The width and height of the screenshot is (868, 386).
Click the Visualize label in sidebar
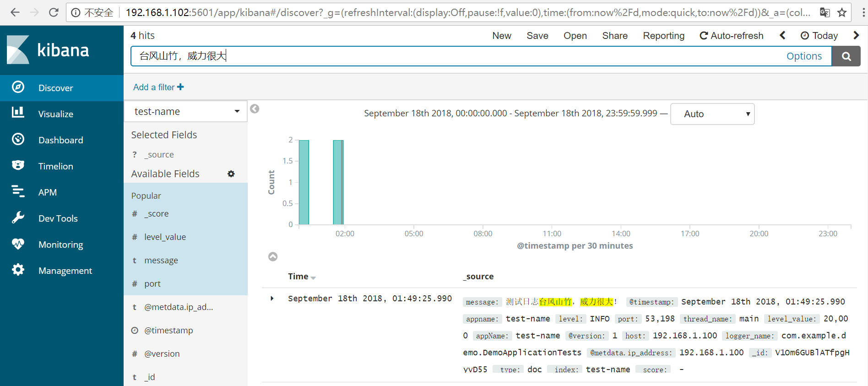pyautogui.click(x=56, y=114)
